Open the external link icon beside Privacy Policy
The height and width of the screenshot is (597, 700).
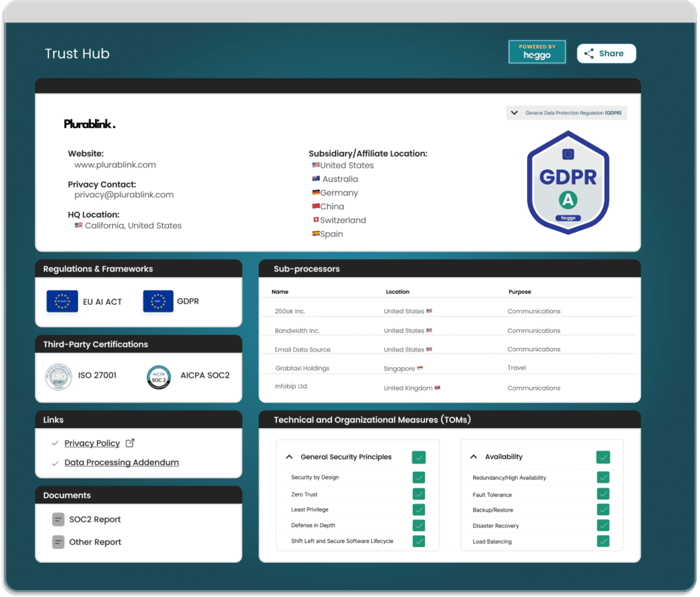[129, 442]
